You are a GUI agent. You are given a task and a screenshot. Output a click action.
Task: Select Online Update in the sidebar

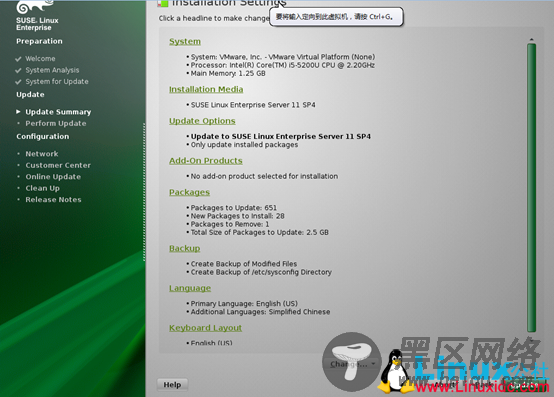pos(53,177)
